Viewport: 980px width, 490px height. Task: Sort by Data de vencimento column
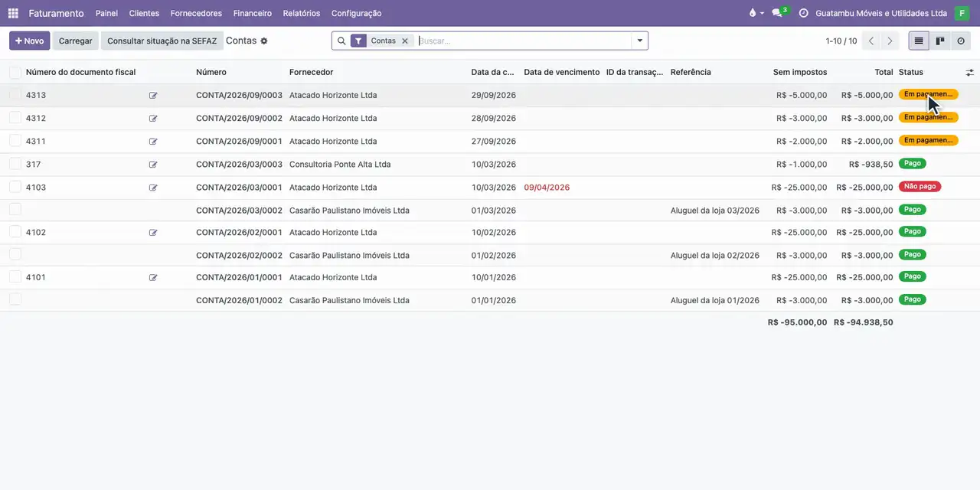(x=561, y=72)
